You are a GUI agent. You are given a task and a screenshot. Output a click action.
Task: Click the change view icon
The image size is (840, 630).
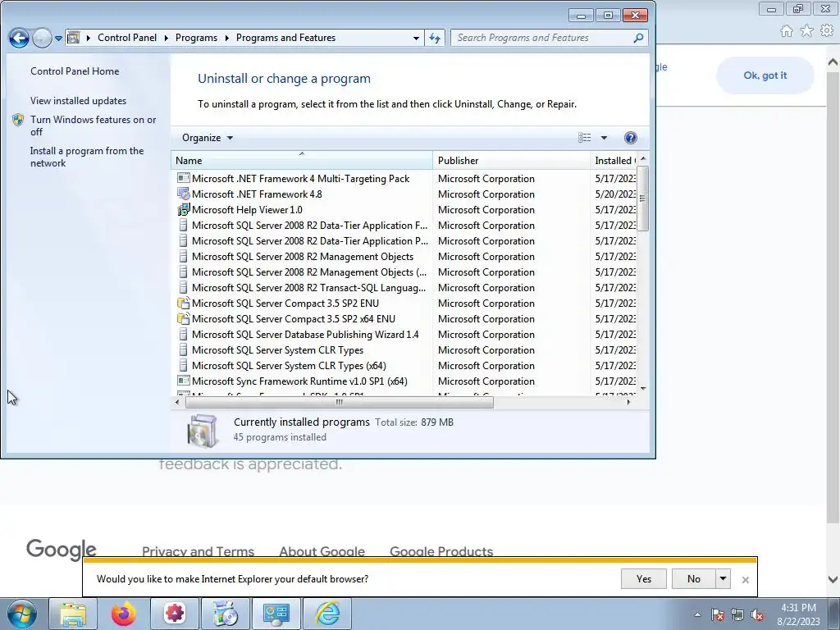pyautogui.click(x=584, y=138)
